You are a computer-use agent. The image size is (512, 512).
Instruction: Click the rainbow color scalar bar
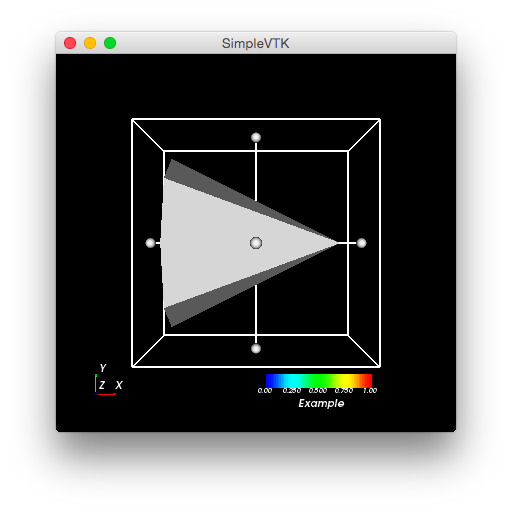(x=319, y=381)
